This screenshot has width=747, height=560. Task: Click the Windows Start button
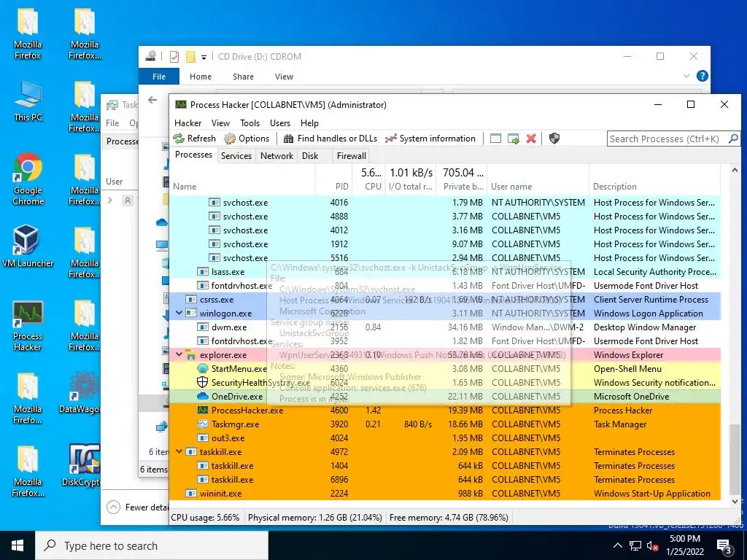[x=18, y=545]
